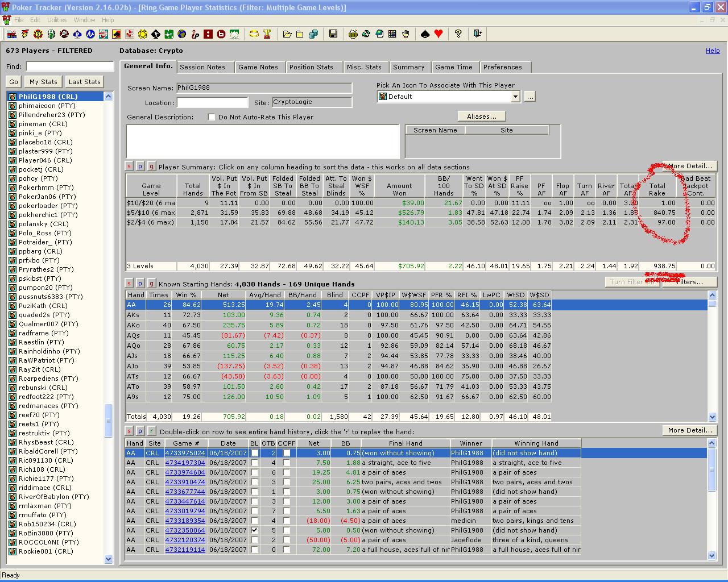Viewport: 728px width, 582px height.
Task: Click the floppy disk save icon
Action: (x=333, y=34)
